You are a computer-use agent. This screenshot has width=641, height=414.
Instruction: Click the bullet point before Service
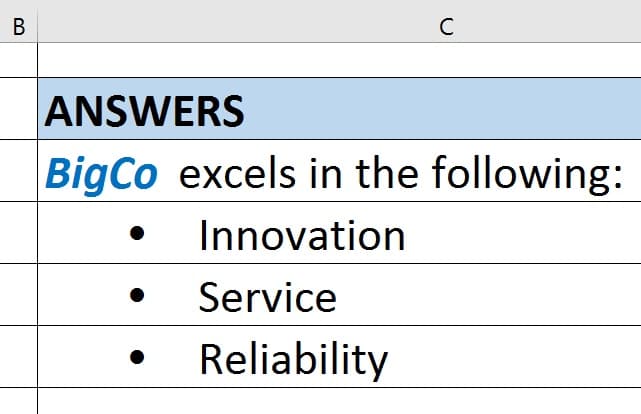click(x=137, y=295)
